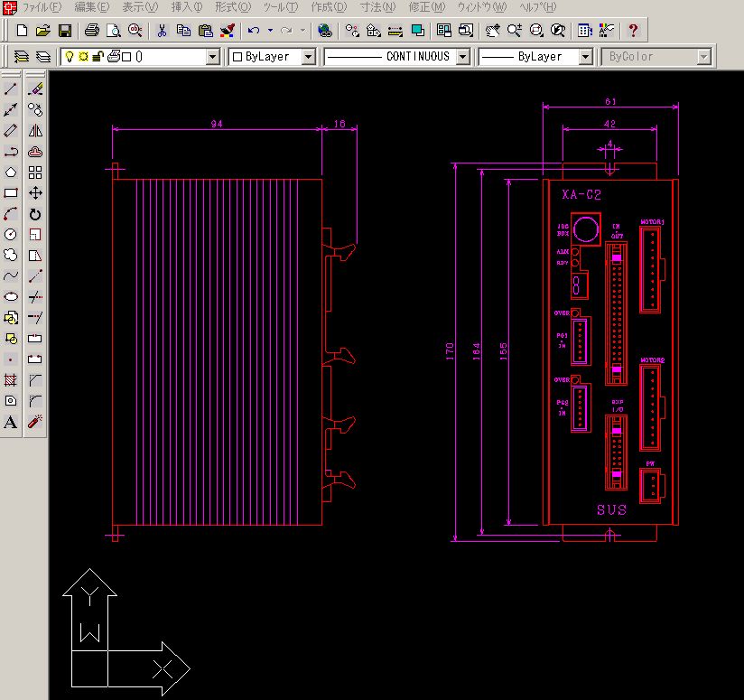Pick the Multiline Text tool

click(x=11, y=422)
